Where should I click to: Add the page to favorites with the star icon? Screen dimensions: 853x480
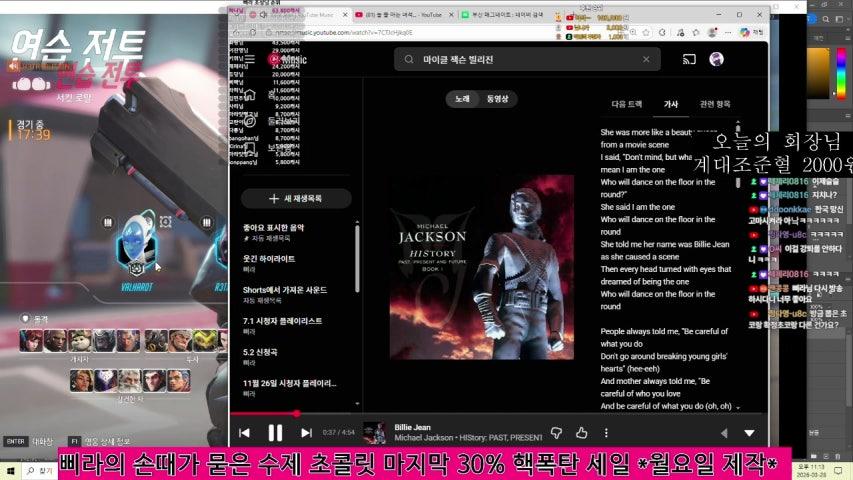[x=646, y=33]
